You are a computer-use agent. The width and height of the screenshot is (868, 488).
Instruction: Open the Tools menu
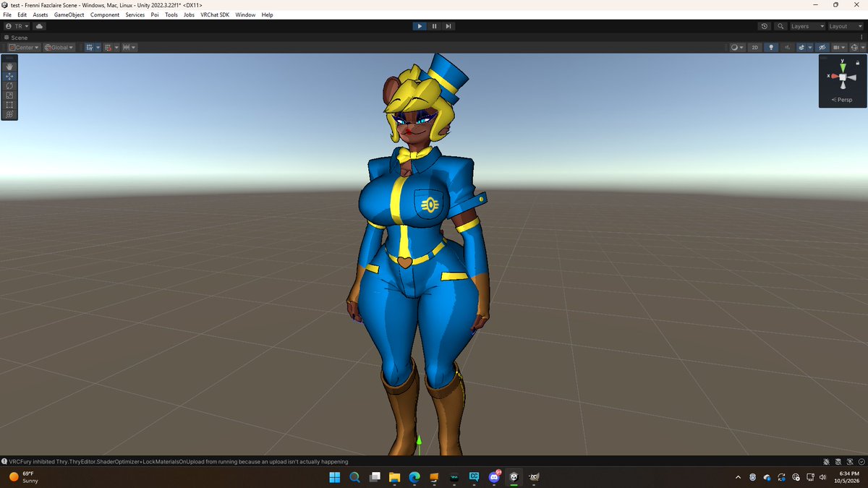tap(171, 14)
